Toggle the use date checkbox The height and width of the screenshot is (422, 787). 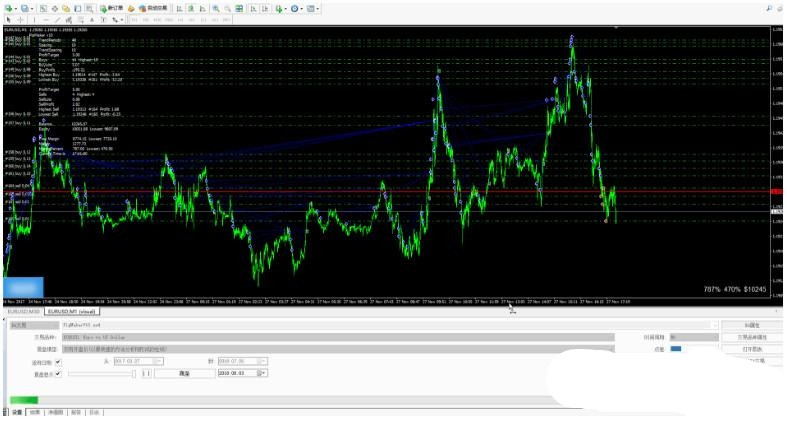(x=57, y=360)
